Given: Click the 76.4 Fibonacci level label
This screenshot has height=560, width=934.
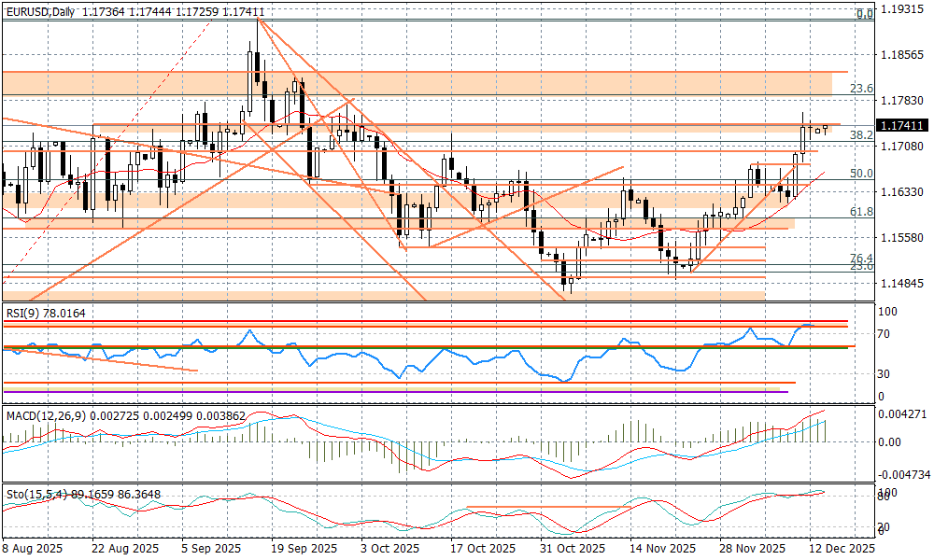Looking at the screenshot, I should 860,258.
